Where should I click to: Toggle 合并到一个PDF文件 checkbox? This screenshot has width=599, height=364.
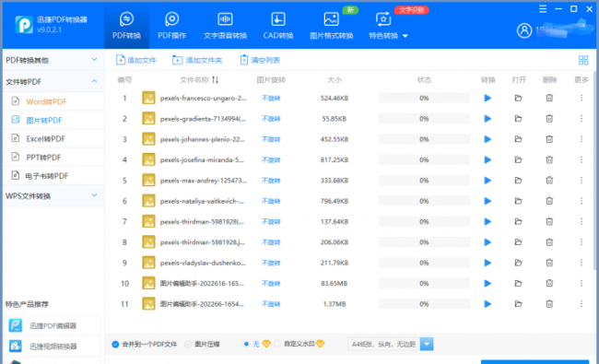pos(115,344)
